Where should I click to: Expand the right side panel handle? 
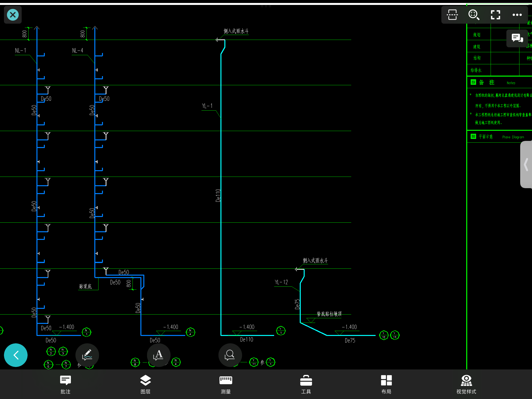click(526, 165)
